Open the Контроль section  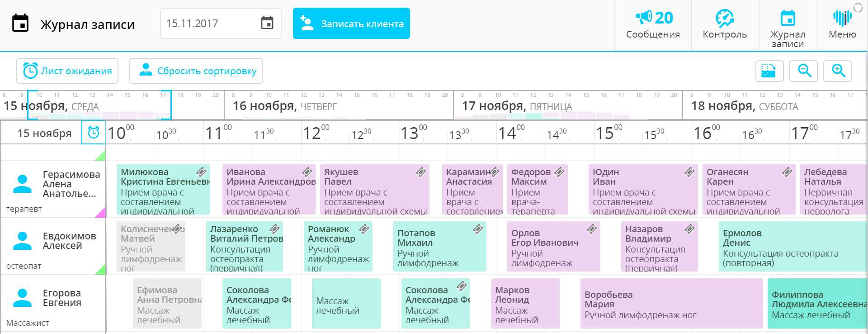point(725,24)
